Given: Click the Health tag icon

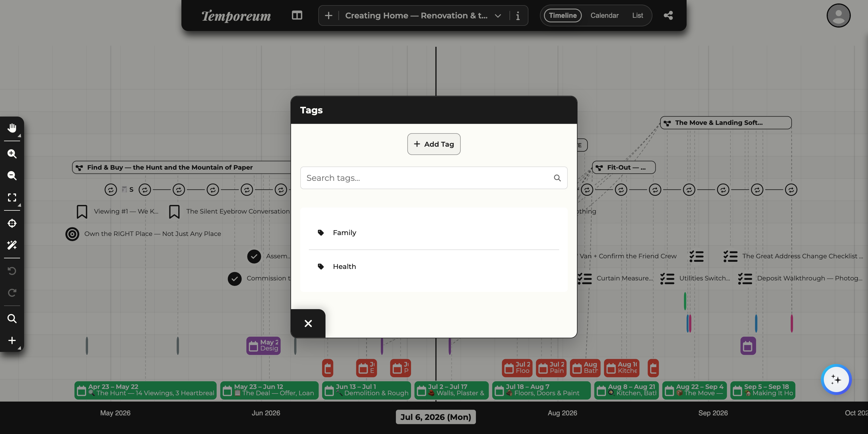Looking at the screenshot, I should coord(321,267).
